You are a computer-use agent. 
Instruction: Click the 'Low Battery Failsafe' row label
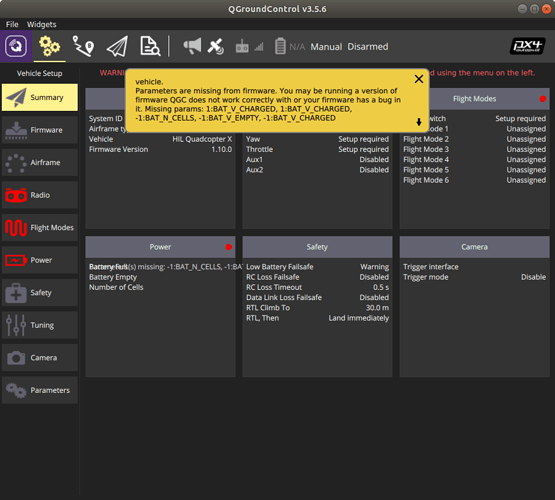tap(280, 267)
